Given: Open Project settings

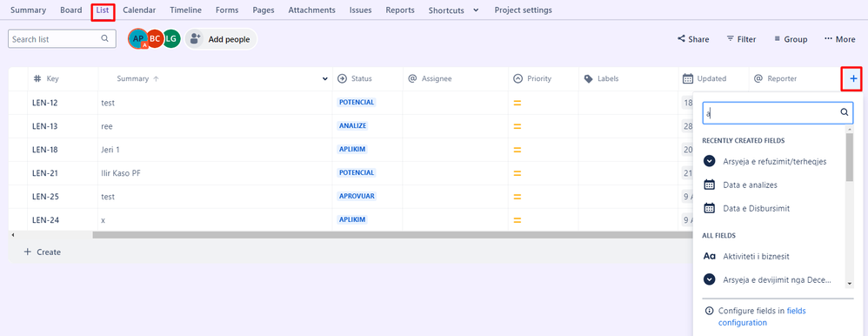Looking at the screenshot, I should [523, 10].
